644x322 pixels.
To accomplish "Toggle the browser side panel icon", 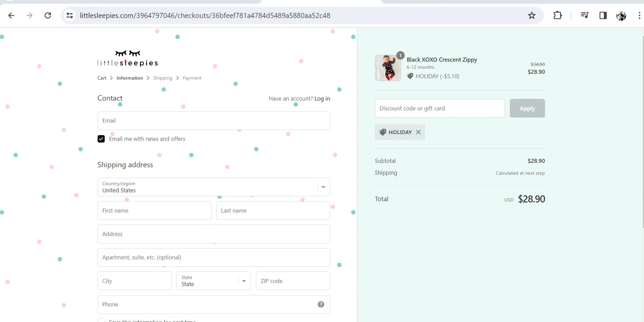I will click(x=603, y=15).
